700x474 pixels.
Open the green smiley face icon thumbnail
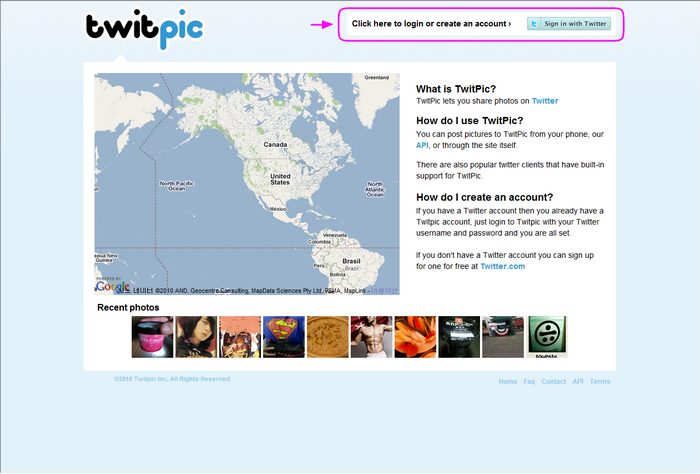pyautogui.click(x=547, y=337)
